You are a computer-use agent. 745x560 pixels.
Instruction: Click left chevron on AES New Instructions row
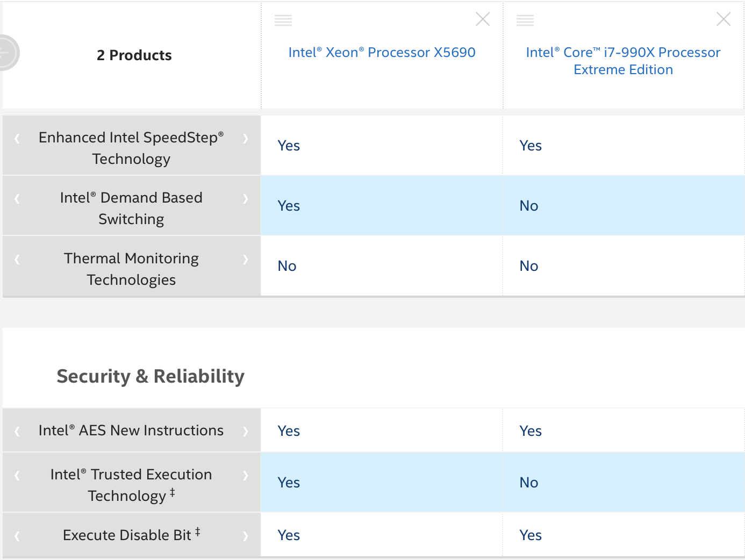point(17,431)
